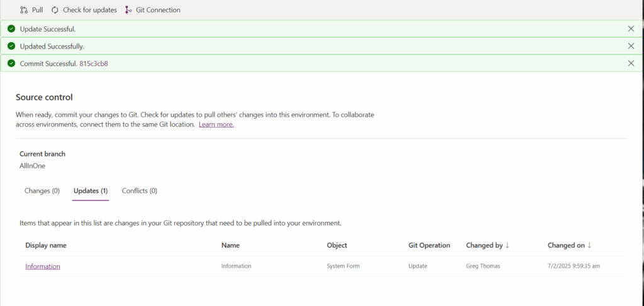Screen dimensions: 644x306
Task: Click the Git Connection branch icon
Action: [128, 10]
